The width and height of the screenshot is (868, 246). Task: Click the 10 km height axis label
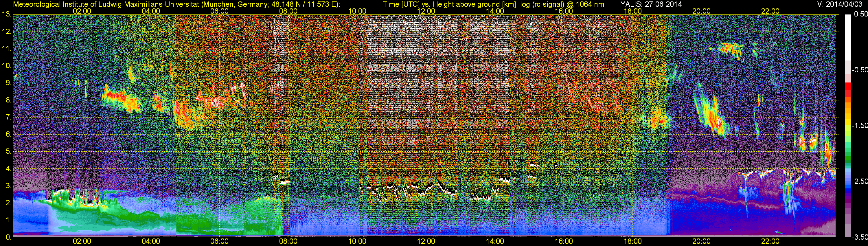point(6,66)
